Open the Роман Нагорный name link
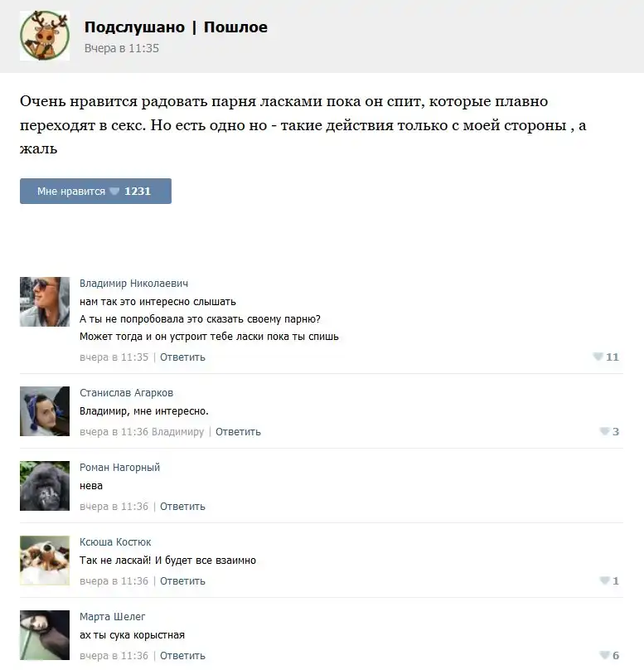644x670 pixels. [x=119, y=468]
